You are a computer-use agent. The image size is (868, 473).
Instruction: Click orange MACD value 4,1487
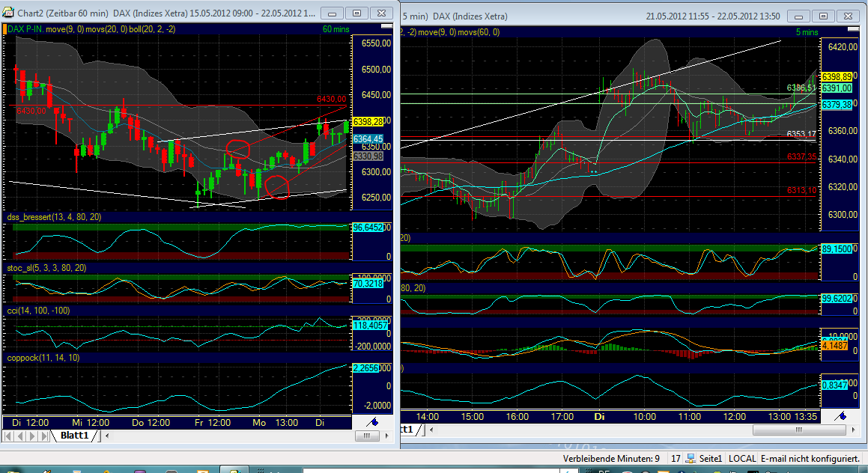tap(834, 345)
